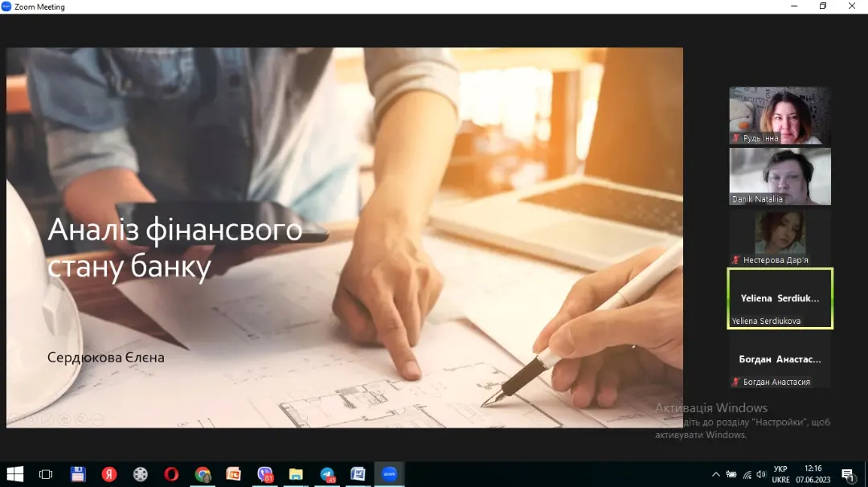Select Danik Nataliia's video thumbnail

pyautogui.click(x=780, y=177)
